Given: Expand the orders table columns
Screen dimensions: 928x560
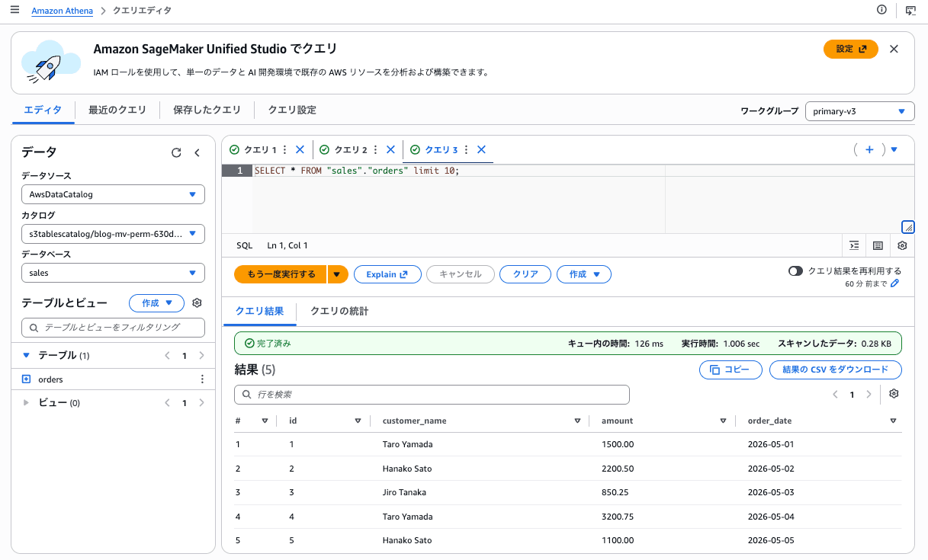Looking at the screenshot, I should tap(26, 379).
